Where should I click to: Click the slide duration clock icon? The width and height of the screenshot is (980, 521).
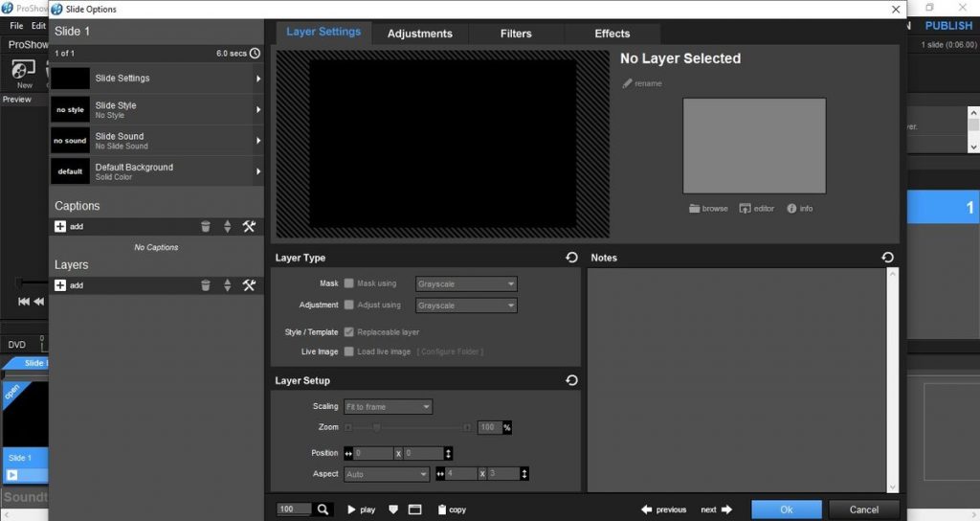(255, 54)
